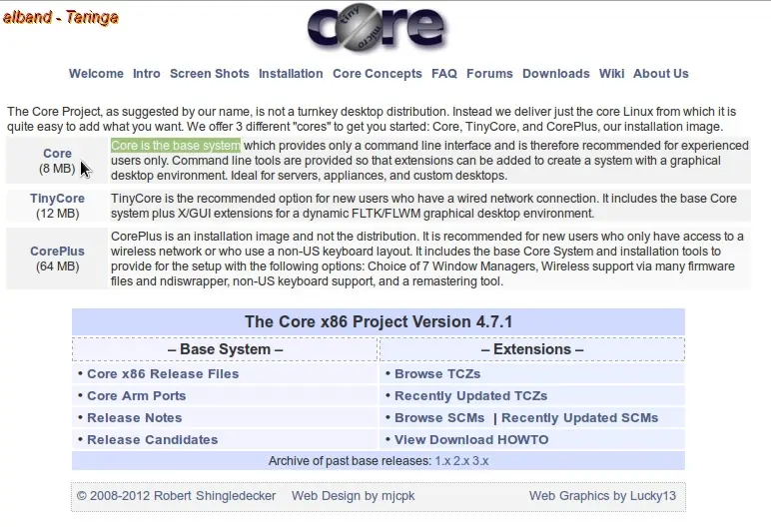Image resolution: width=771 pixels, height=532 pixels.
Task: Browse TCZs extensions
Action: [x=437, y=374]
